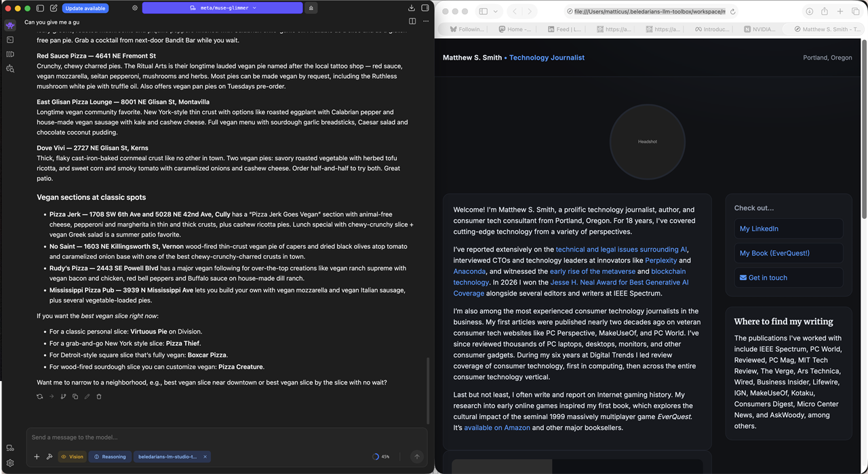Open the Perplexity link
Image resolution: width=868 pixels, height=474 pixels.
point(661,260)
